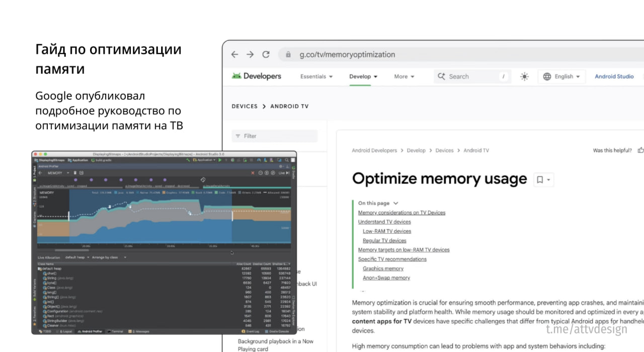Switch to the Android Studio tab
The width and height of the screenshot is (644, 352).
[x=614, y=77]
